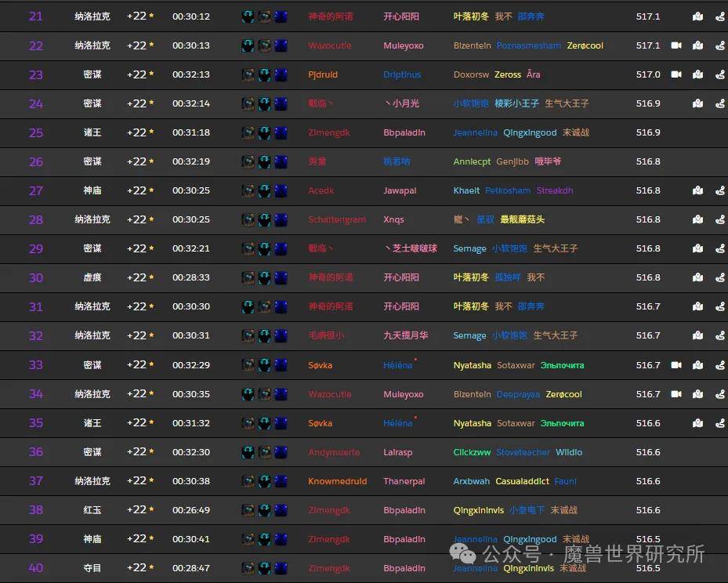Viewport: 728px width, 583px height.
Task: Click the second affix icon in rank 38 row
Action: tap(264, 510)
